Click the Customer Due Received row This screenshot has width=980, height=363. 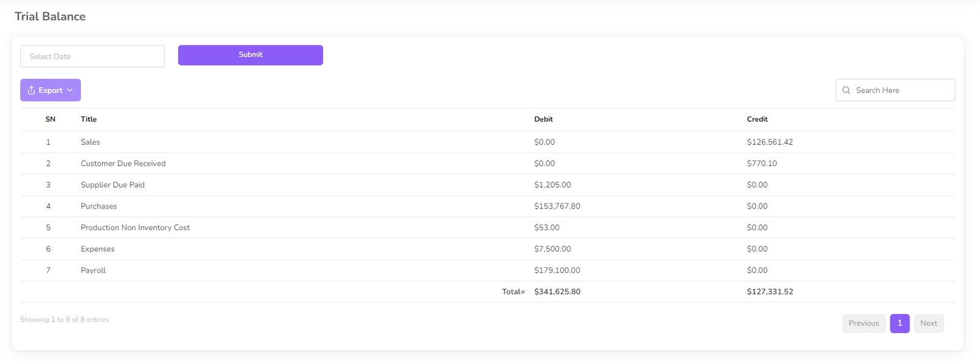coord(123,164)
